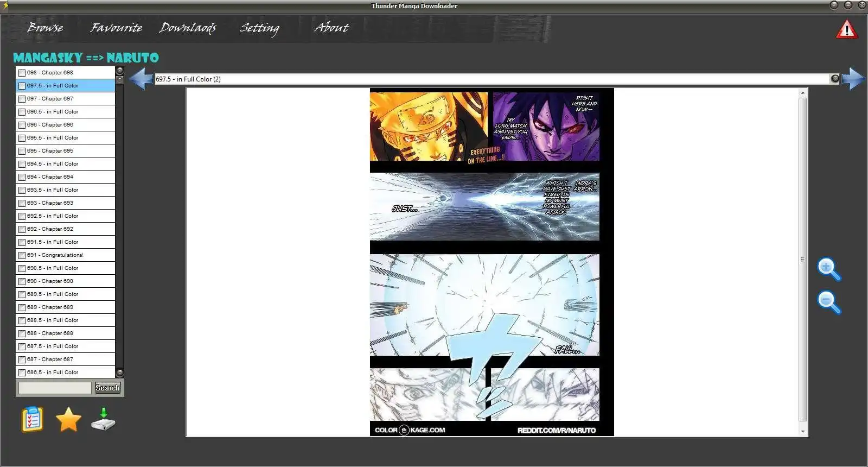Screen dimensions: 868x467
Task: Select row 689.5 - in Full Color
Action: point(66,294)
